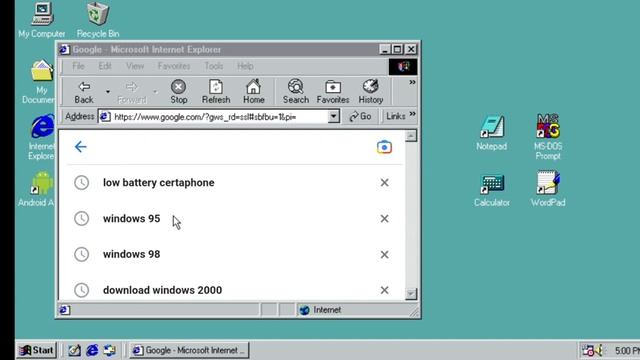Launch Internet Explorer desktop shortcut
Image resolution: width=640 pixels, height=360 pixels.
click(x=41, y=137)
